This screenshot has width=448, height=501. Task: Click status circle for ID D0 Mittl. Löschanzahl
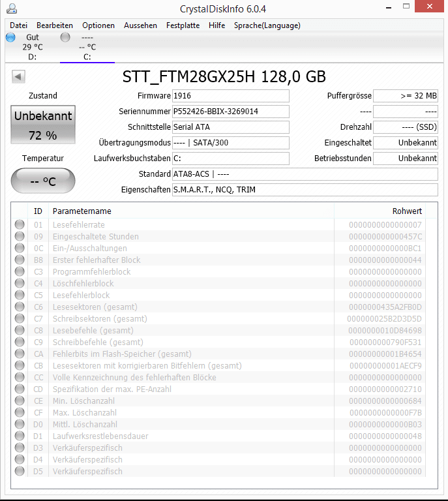pyautogui.click(x=20, y=424)
